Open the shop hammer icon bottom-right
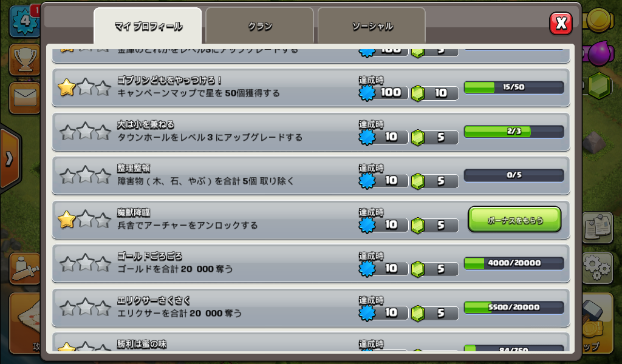The image size is (622, 364). click(x=598, y=323)
